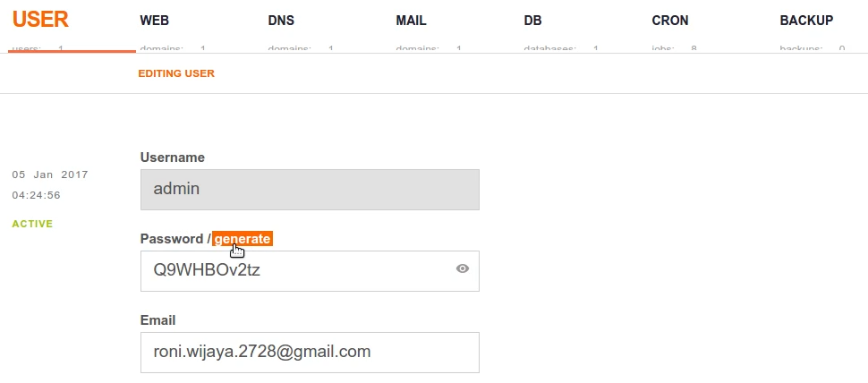Open the CRON tab
This screenshot has height=383, width=868.
(670, 20)
